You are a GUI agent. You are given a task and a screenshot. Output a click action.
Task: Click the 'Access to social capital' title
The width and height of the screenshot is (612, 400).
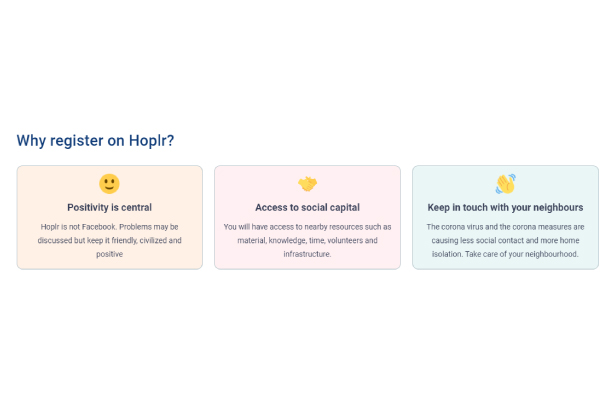pyautogui.click(x=308, y=207)
